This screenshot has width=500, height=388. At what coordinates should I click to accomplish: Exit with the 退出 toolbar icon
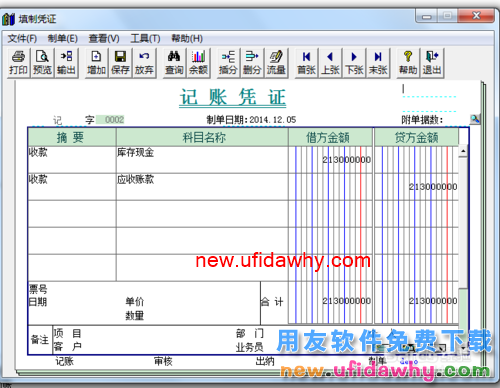(x=432, y=63)
